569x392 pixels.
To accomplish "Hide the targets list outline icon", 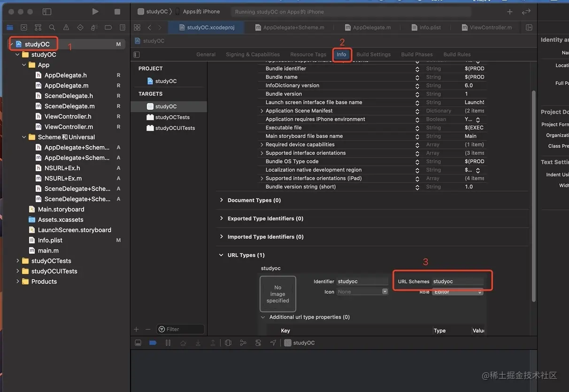I will 137,54.
